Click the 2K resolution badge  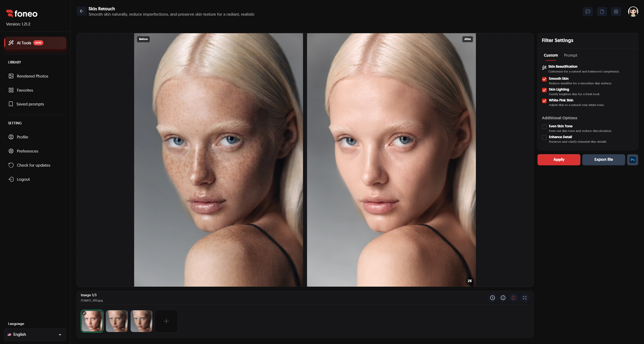(x=470, y=281)
